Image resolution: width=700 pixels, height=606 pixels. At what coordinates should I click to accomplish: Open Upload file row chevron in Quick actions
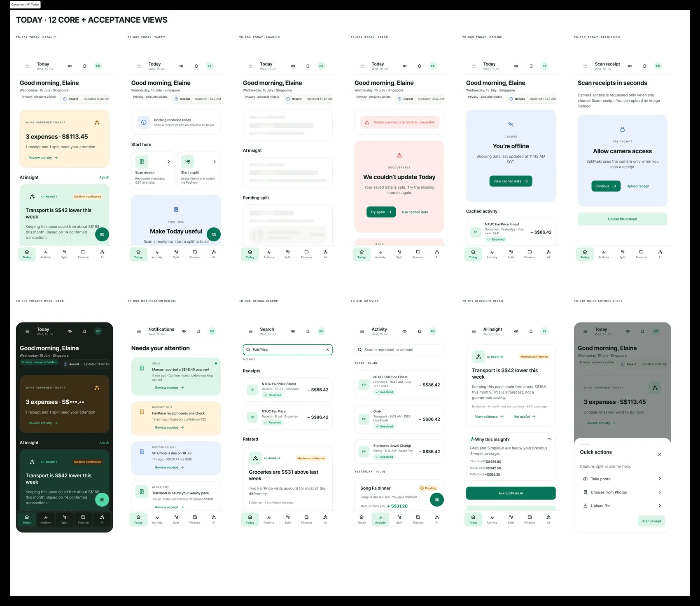[x=660, y=506]
